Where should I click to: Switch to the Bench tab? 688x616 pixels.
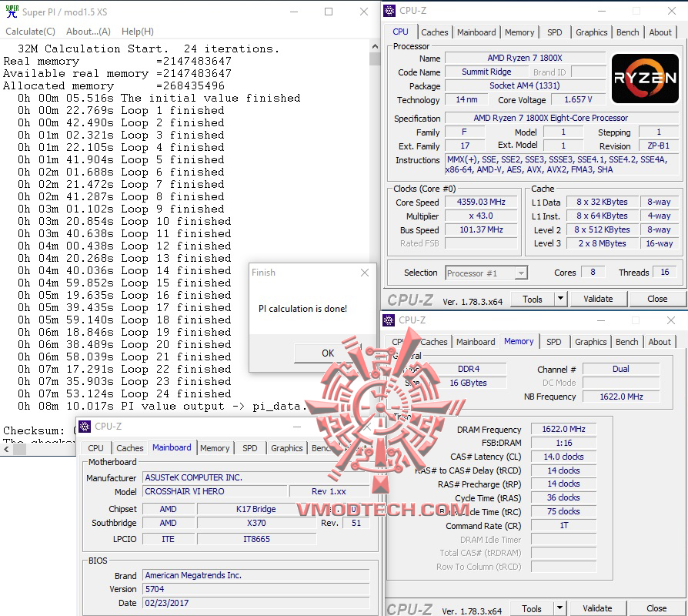[x=627, y=32]
